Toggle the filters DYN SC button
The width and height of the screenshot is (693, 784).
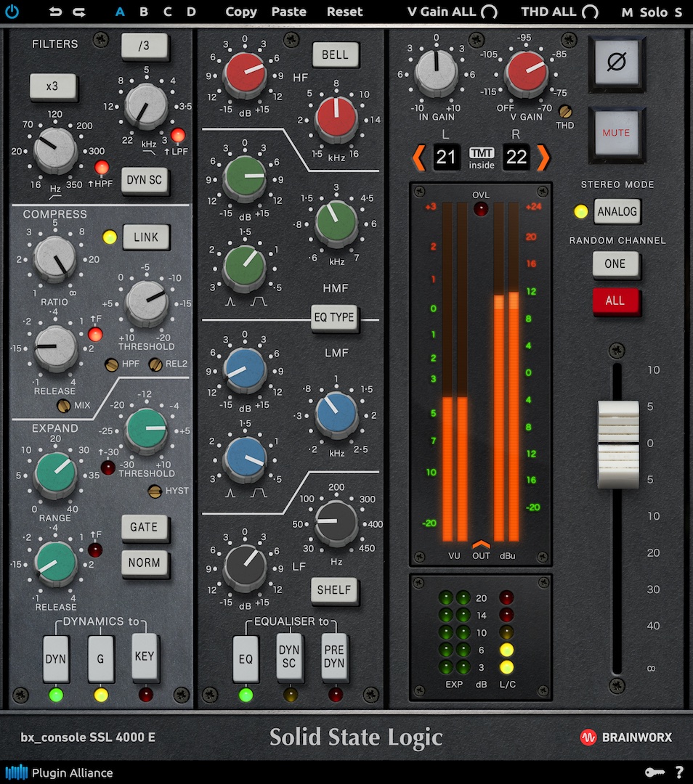pyautogui.click(x=144, y=180)
